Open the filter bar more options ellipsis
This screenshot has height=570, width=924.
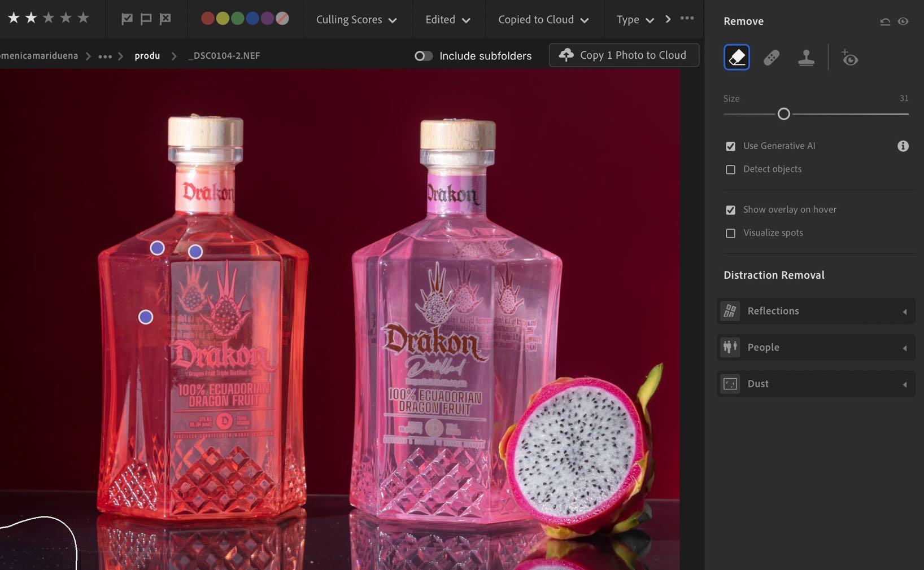687,18
